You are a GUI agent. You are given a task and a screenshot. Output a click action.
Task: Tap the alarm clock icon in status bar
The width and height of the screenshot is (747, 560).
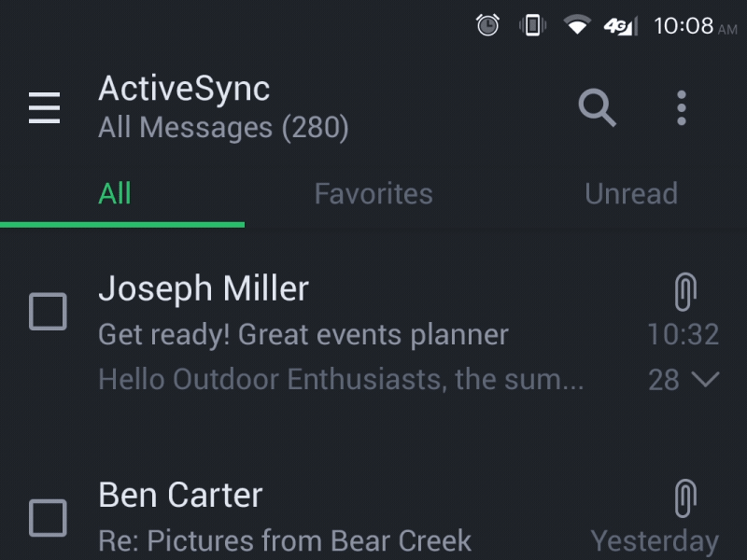tap(486, 27)
